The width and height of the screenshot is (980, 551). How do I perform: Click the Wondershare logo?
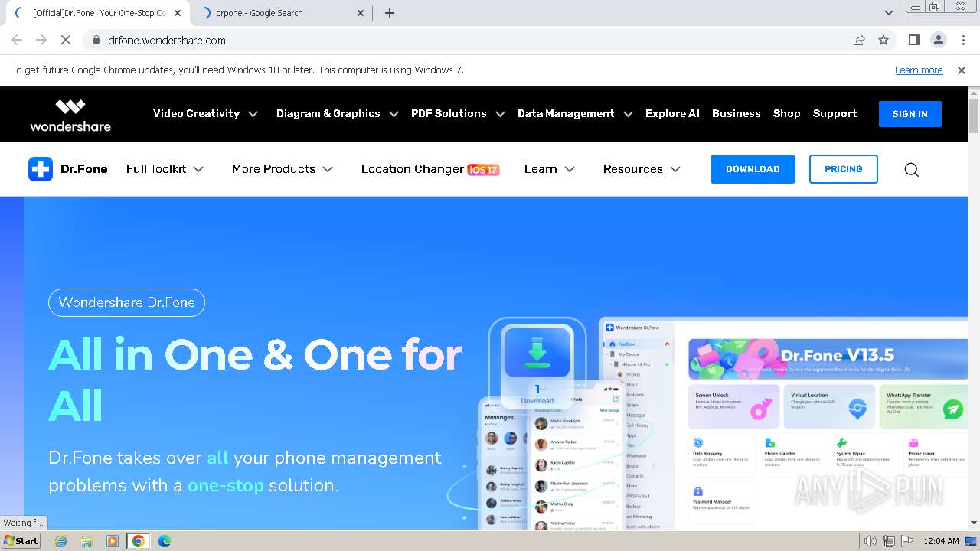(x=70, y=115)
